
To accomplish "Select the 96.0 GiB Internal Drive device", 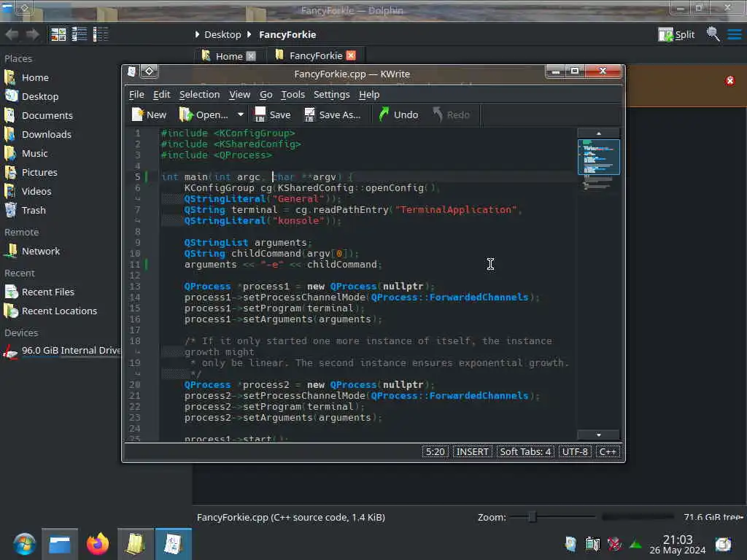I will tap(61, 351).
